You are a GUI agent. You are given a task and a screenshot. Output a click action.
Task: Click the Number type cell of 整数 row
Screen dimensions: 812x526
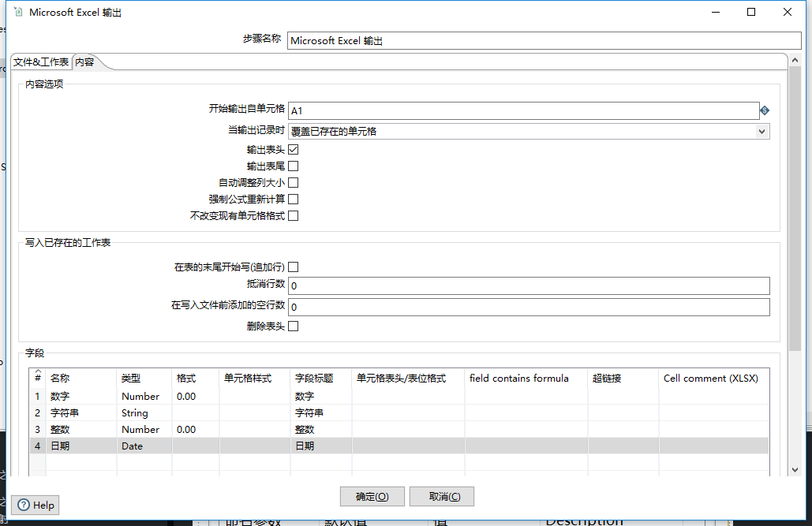pos(144,429)
